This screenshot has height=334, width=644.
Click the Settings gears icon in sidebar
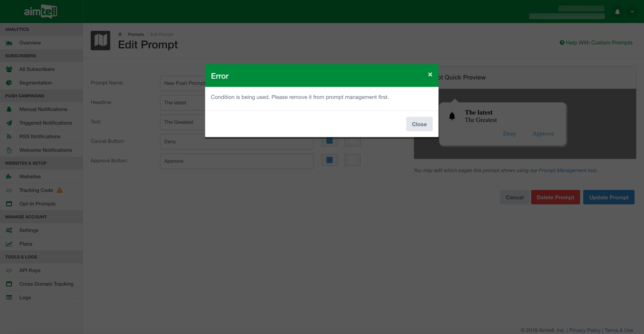9,230
